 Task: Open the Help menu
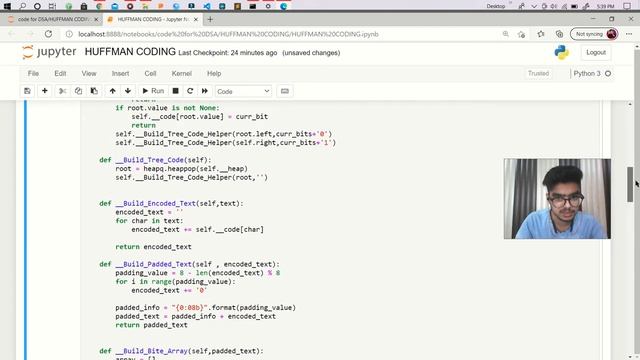coord(214,73)
